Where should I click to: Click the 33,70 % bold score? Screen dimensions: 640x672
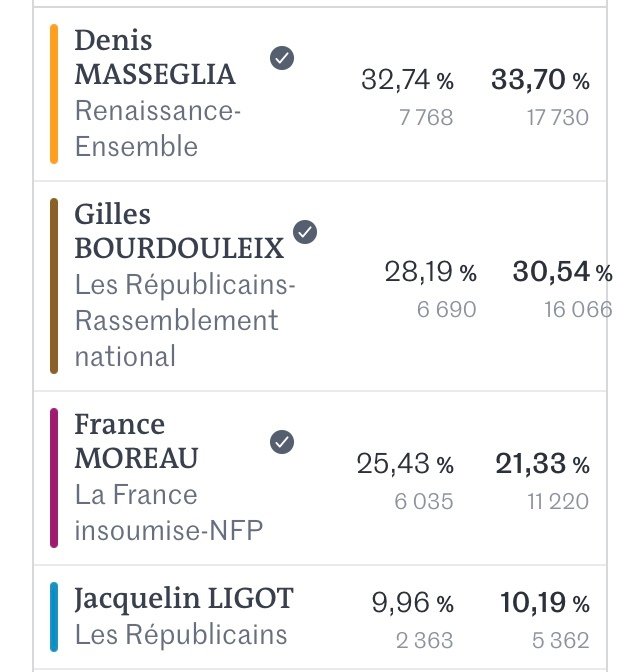[540, 80]
